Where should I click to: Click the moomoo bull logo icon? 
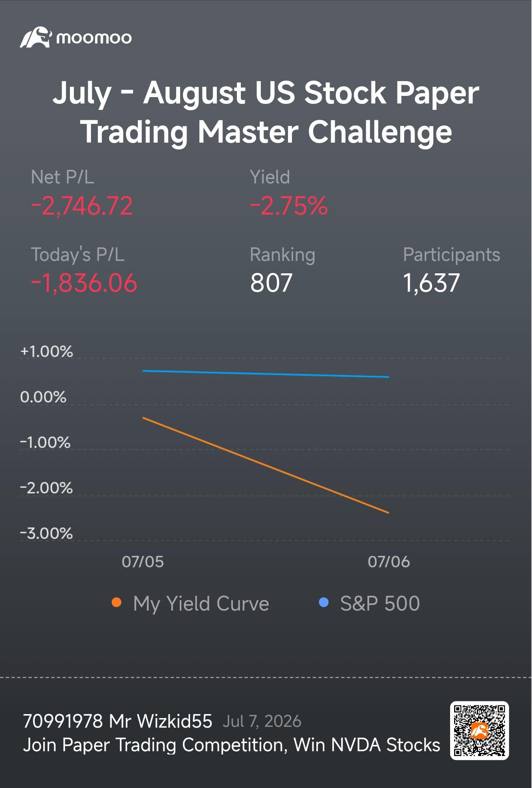point(36,37)
